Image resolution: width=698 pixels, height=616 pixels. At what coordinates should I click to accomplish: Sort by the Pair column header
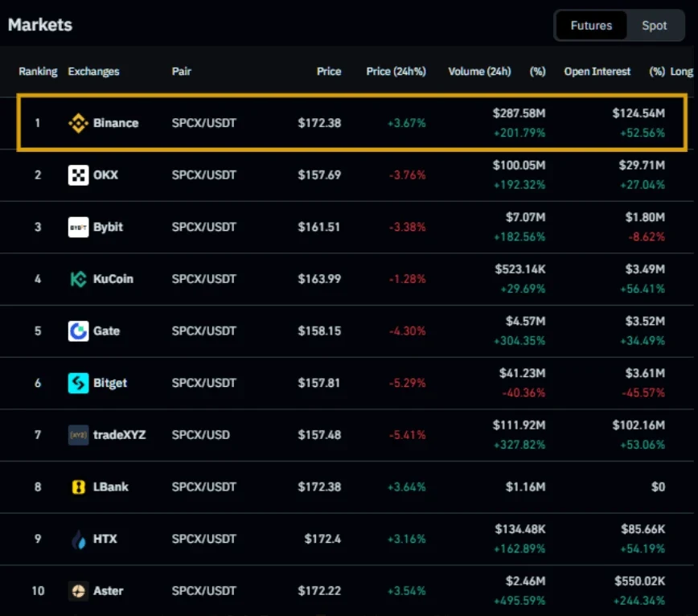click(182, 72)
